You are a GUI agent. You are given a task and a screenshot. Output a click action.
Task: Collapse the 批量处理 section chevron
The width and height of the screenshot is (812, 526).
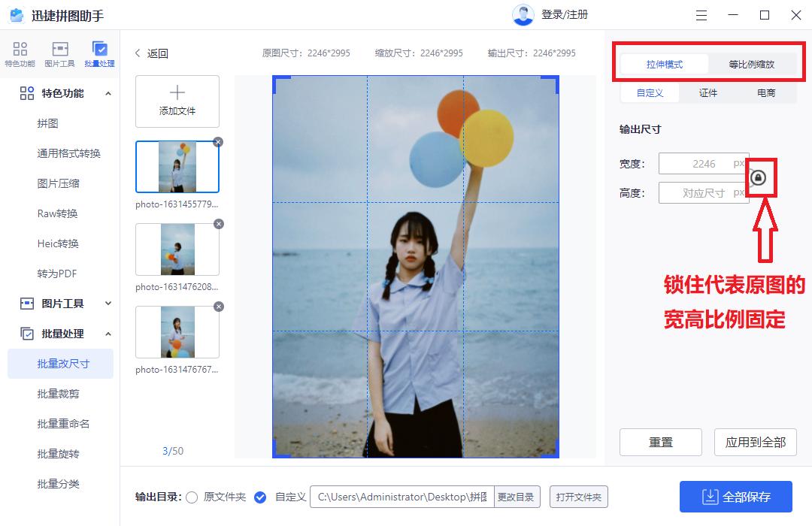108,334
